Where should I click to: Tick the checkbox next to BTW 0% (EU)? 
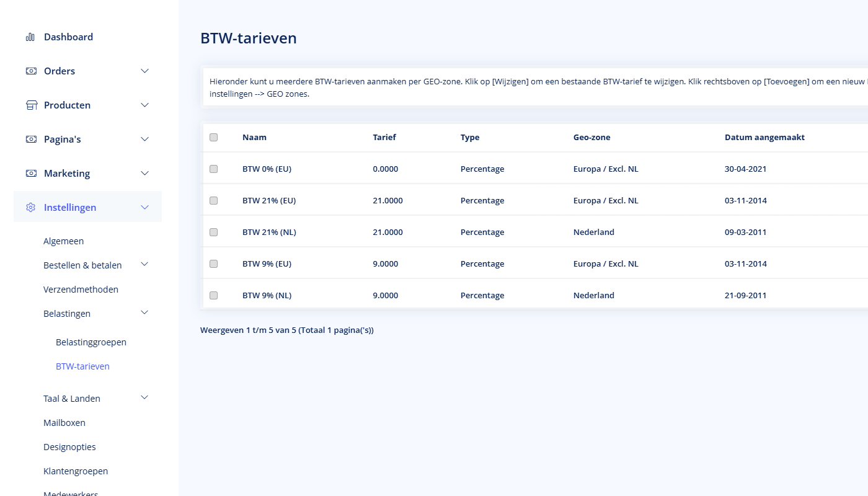tap(213, 168)
